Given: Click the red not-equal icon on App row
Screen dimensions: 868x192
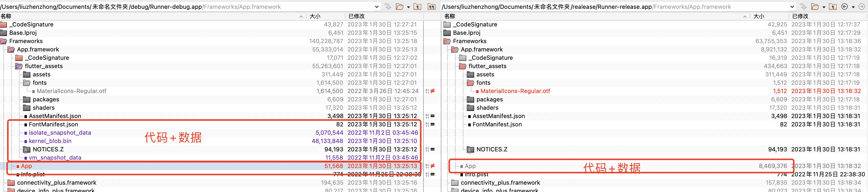Looking at the screenshot, I should click(x=432, y=166).
